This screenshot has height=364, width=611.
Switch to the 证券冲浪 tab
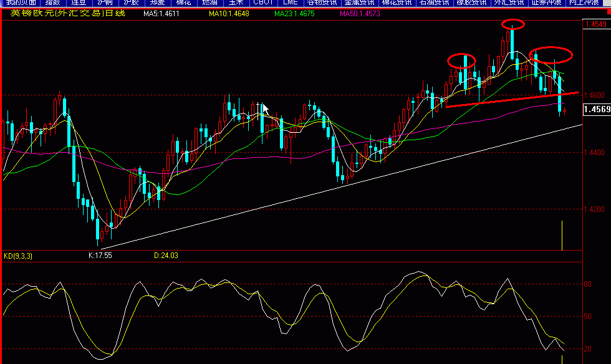tap(546, 2)
